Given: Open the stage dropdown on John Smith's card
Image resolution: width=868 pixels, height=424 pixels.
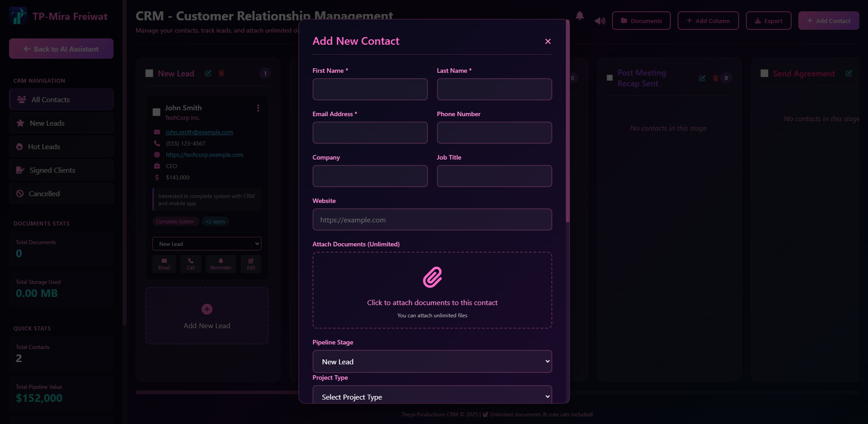Looking at the screenshot, I should click(207, 244).
